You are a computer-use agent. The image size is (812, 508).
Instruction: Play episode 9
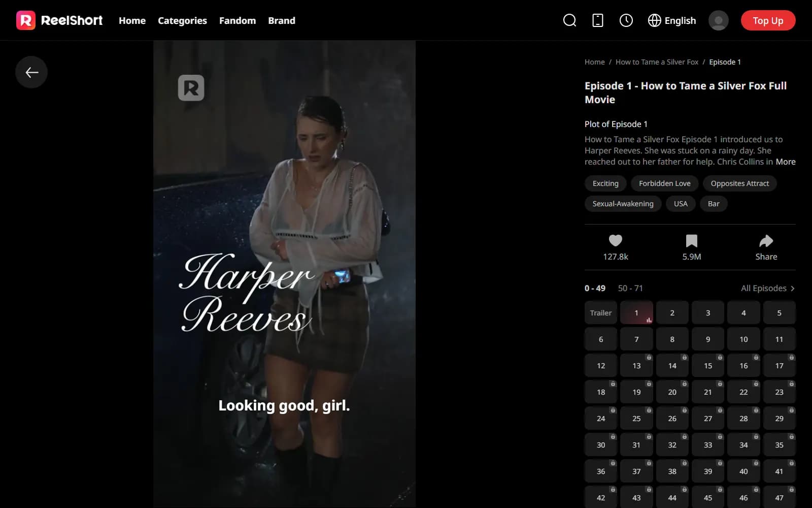[708, 339]
